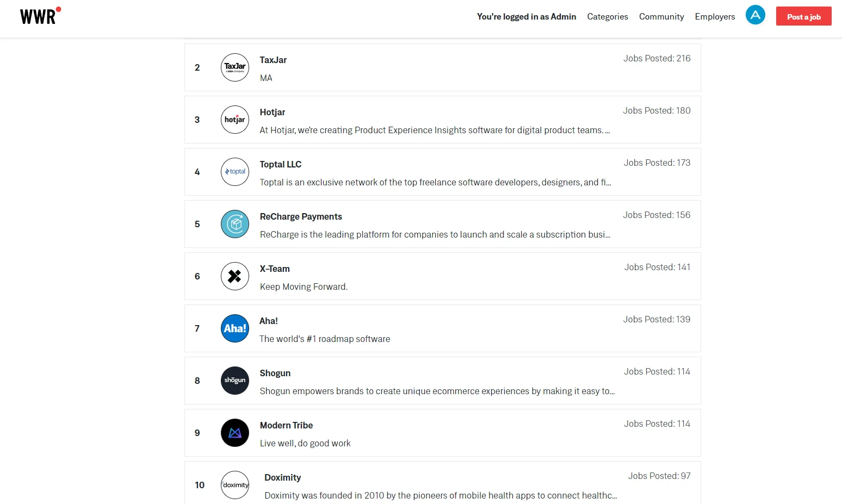Click rank number 6 beside X-Team
Image resolution: width=842 pixels, height=504 pixels.
click(197, 276)
